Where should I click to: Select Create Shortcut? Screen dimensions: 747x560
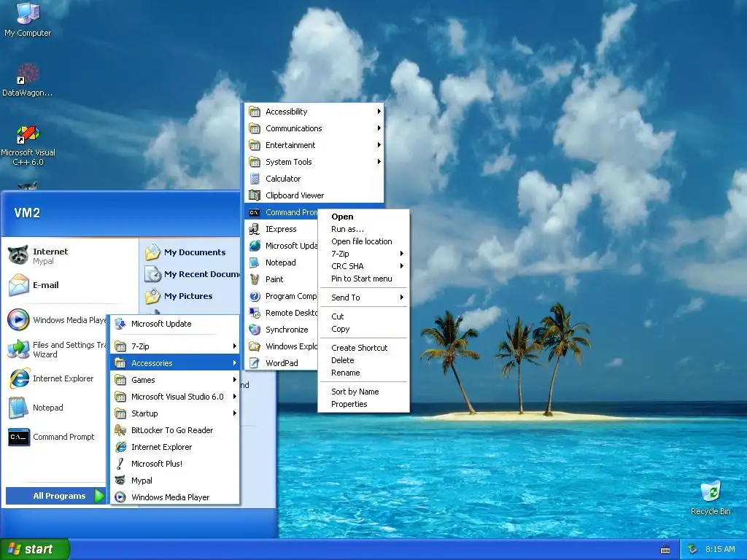click(363, 348)
